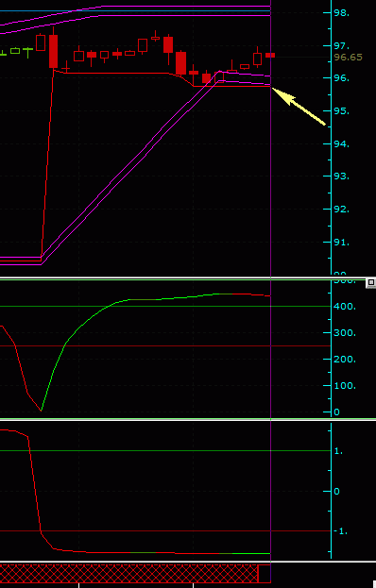This screenshot has height=588, width=376.
Task: Click the red indicator trough near zero
Action: click(x=41, y=411)
